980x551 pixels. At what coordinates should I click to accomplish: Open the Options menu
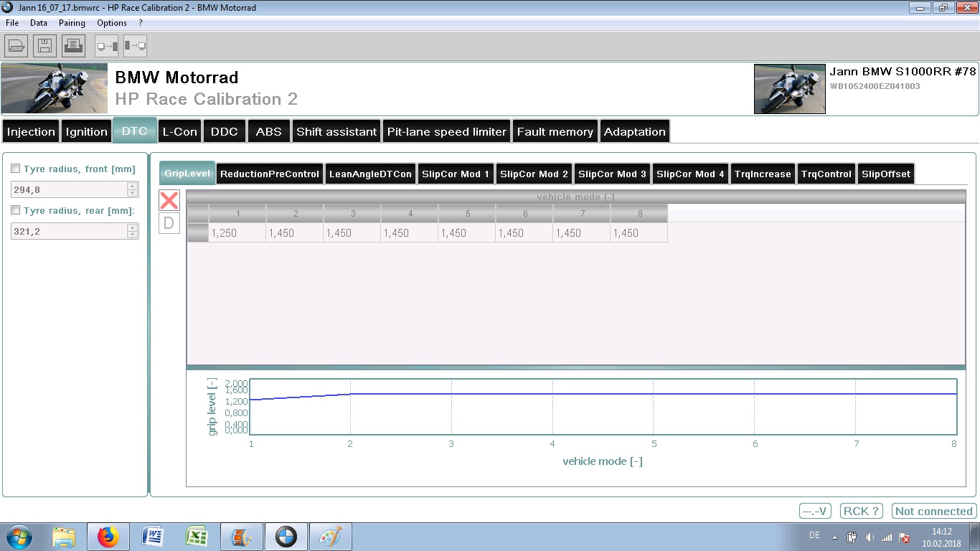tap(112, 23)
